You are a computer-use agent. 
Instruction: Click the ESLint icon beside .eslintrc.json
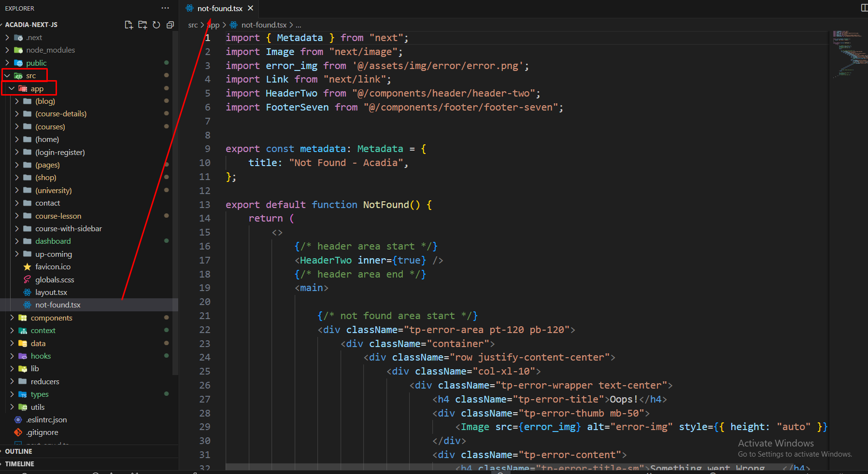[18, 420]
